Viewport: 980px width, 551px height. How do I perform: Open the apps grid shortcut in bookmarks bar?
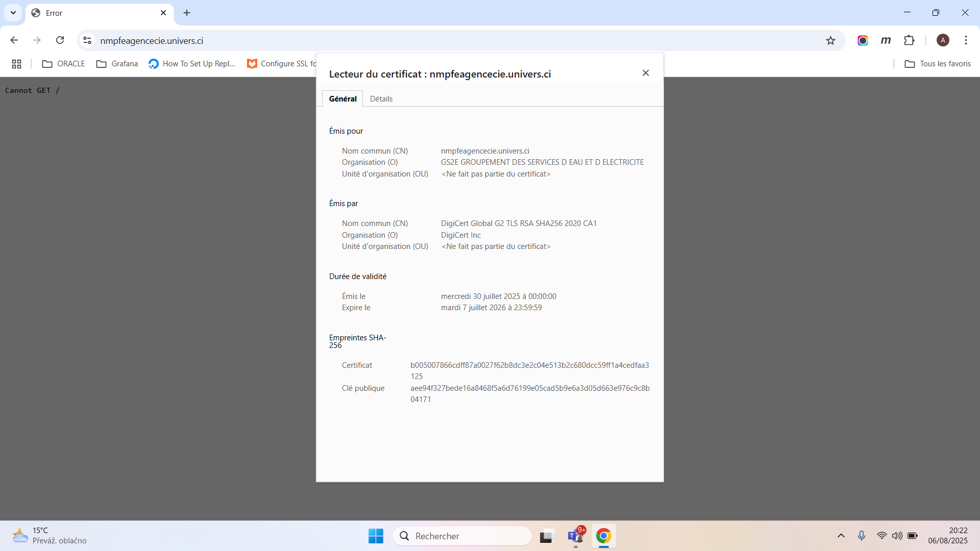(x=16, y=64)
